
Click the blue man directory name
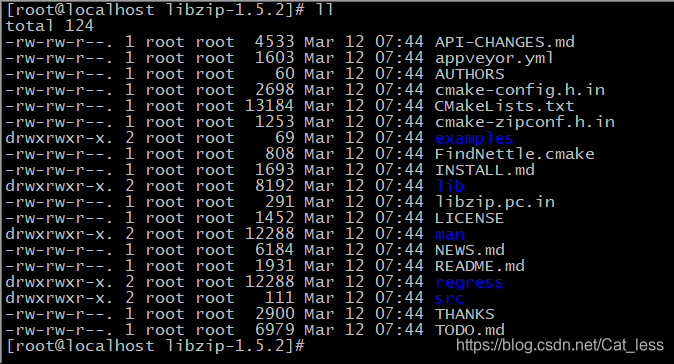point(450,234)
